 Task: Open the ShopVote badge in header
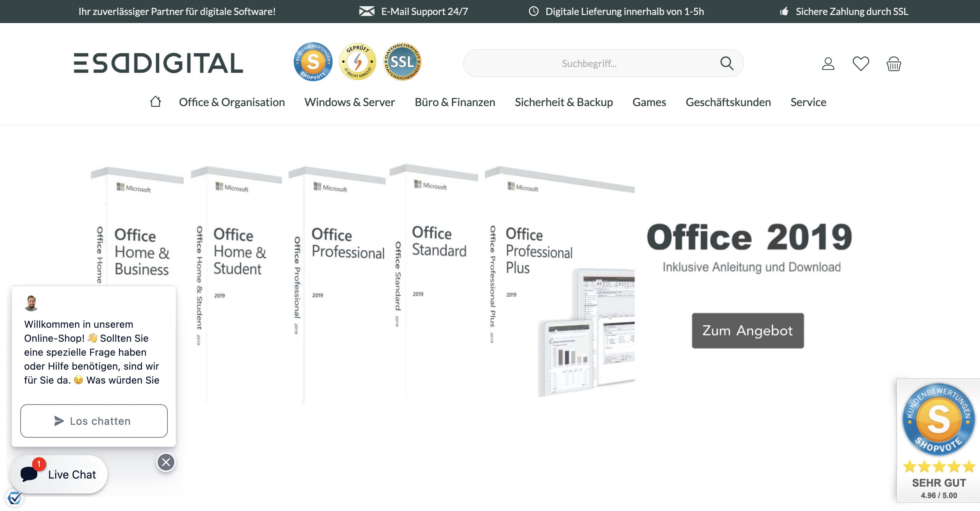click(313, 62)
